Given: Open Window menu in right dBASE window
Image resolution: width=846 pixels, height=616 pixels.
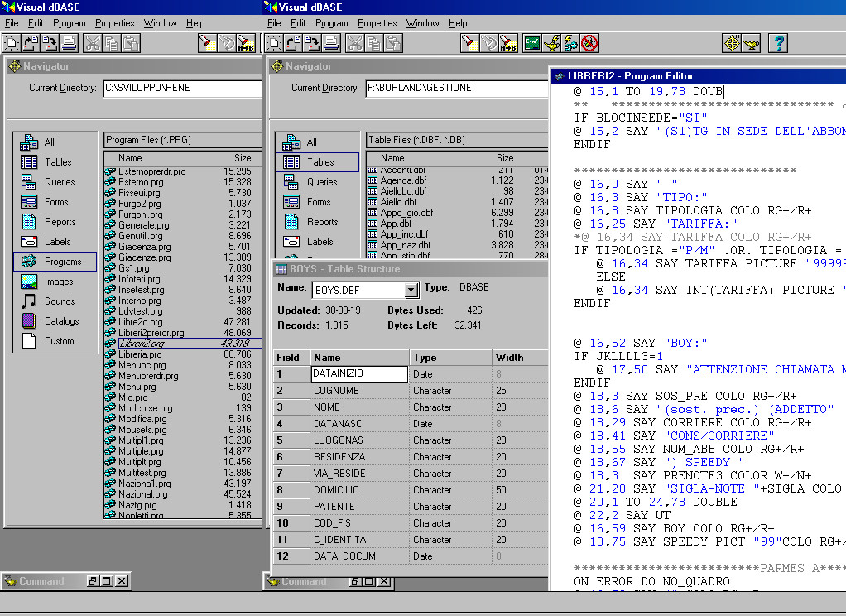Looking at the screenshot, I should pos(422,23).
